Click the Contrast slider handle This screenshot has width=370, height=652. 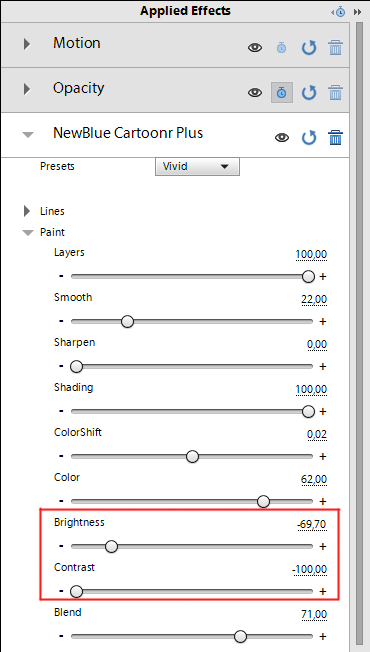tap(76, 591)
